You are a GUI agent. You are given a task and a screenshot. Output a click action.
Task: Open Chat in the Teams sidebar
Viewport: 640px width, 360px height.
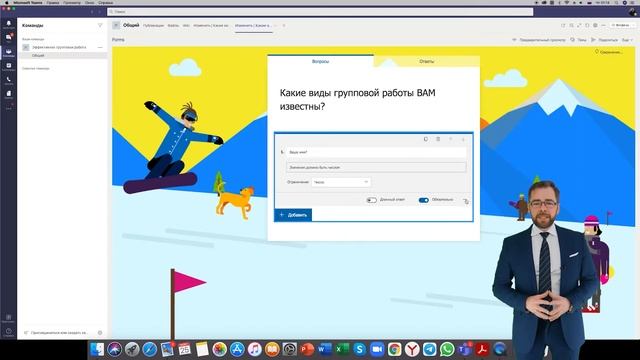[x=9, y=38]
